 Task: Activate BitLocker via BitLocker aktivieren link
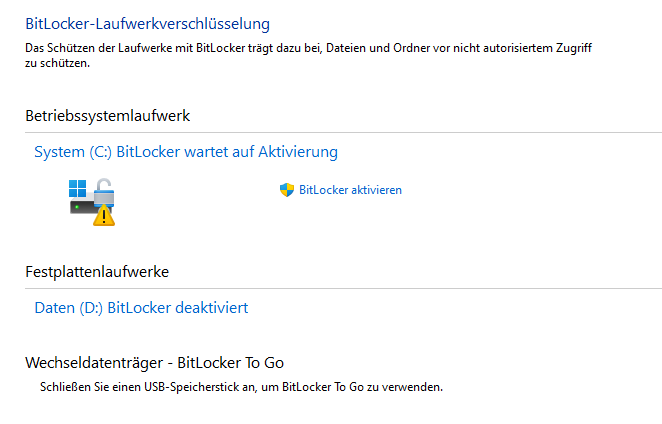click(x=350, y=190)
